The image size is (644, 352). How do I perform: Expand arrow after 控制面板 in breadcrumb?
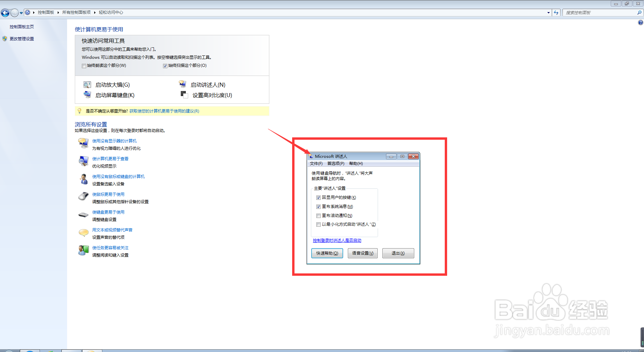(x=58, y=12)
